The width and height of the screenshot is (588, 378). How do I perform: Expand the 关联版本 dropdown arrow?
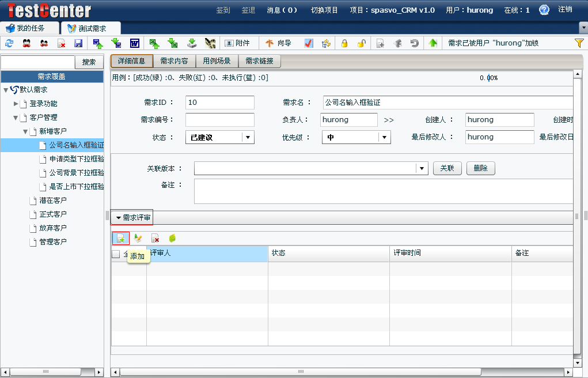pos(423,168)
